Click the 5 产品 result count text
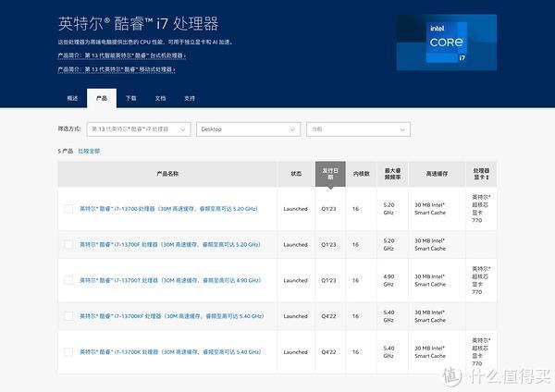Image resolution: width=555 pixels, height=392 pixels. click(66, 151)
